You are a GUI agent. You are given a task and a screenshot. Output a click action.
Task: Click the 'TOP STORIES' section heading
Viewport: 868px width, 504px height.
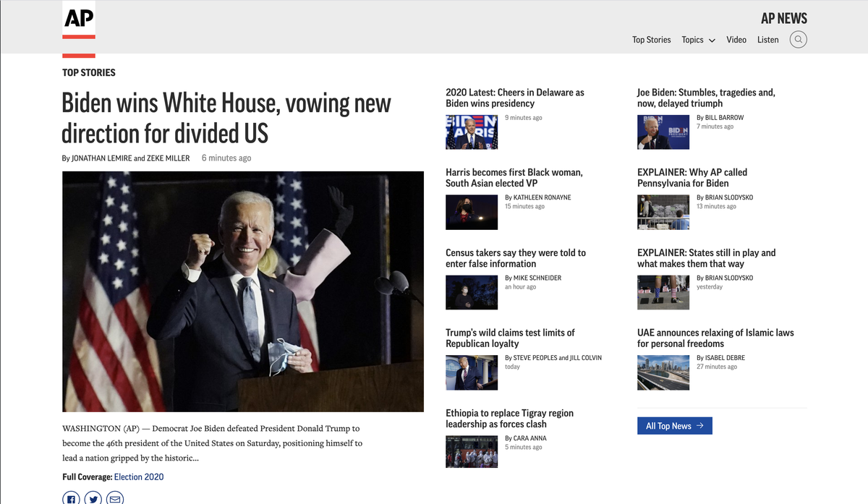pyautogui.click(x=89, y=72)
